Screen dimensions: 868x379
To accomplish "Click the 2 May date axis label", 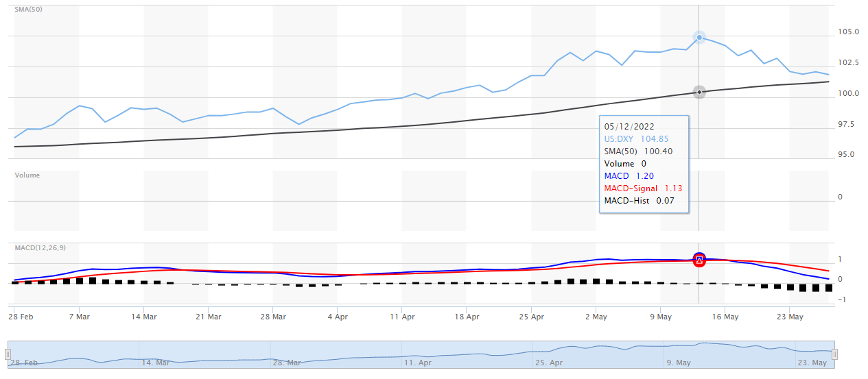I will 596,317.
